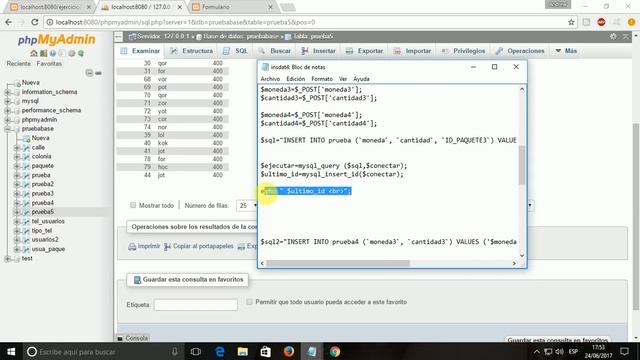Expand phpmyadmin database node
The width and height of the screenshot is (640, 360).
pos(7,120)
